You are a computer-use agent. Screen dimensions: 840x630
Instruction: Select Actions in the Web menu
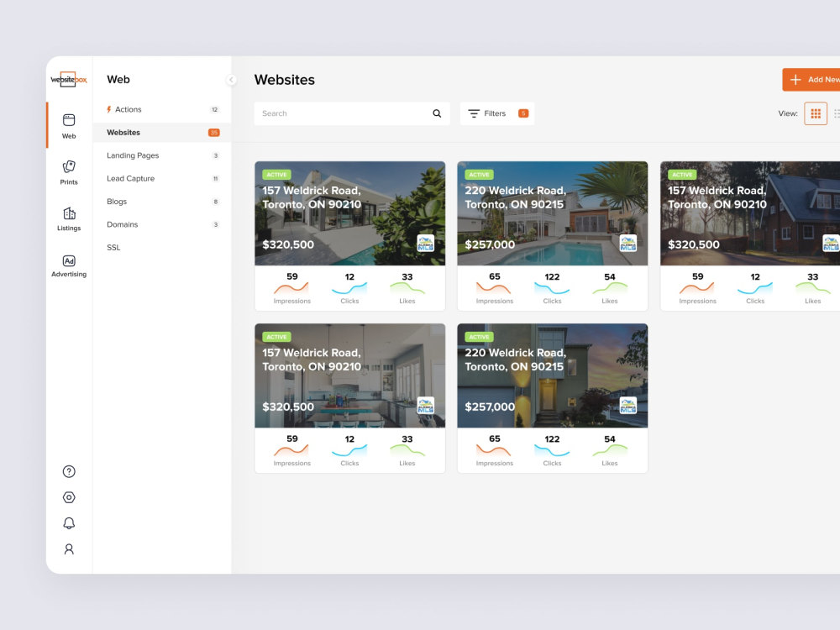(x=162, y=109)
